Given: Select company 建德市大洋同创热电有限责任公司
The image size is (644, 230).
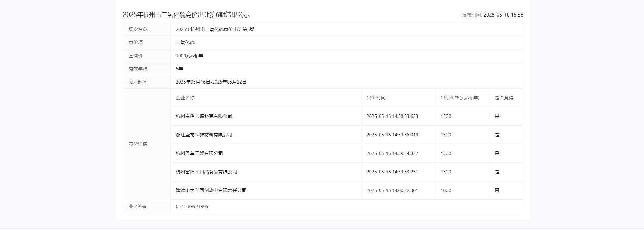Looking at the screenshot, I should coord(211,190).
